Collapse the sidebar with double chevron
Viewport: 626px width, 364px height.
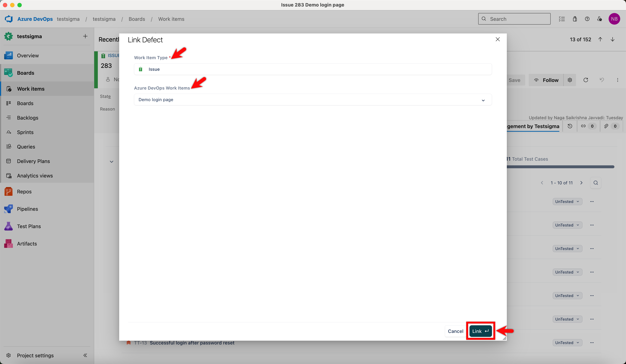tap(85, 355)
